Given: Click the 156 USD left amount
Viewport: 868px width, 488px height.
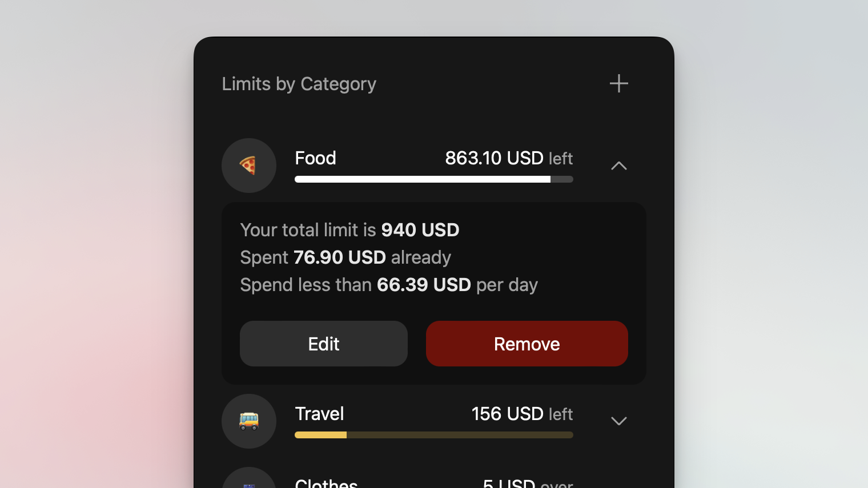Looking at the screenshot, I should click(521, 414).
